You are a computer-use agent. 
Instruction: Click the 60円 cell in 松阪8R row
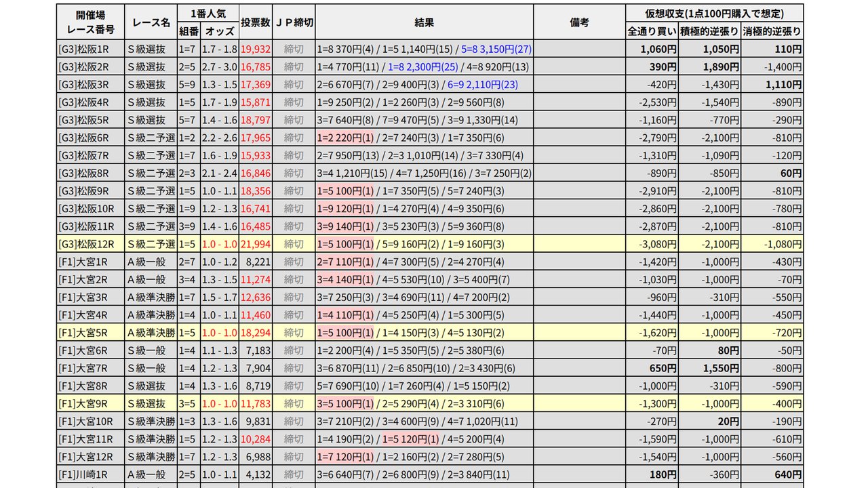(x=772, y=172)
